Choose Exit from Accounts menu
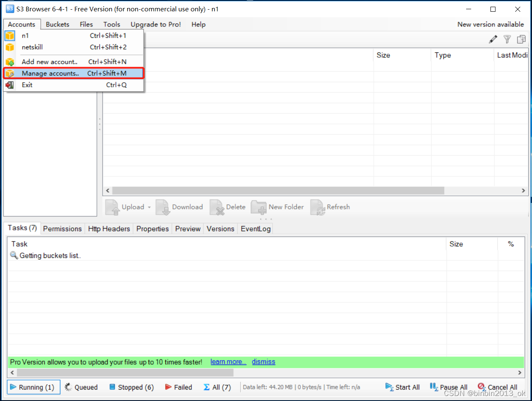 [74, 85]
